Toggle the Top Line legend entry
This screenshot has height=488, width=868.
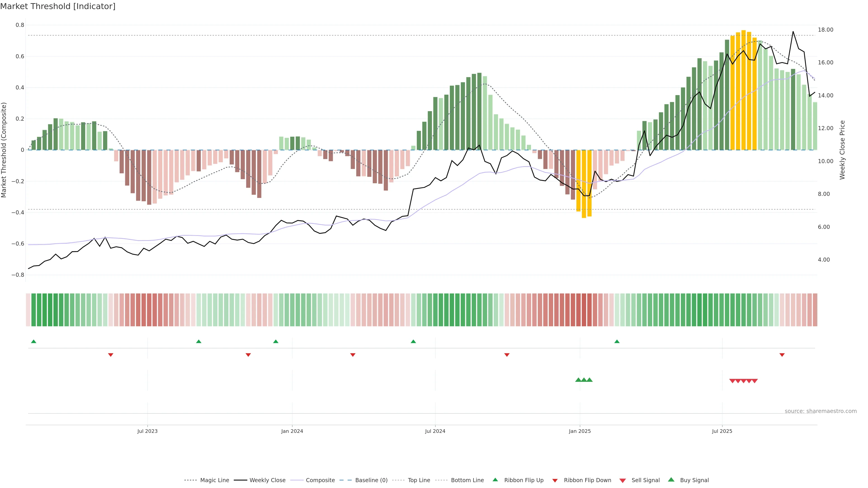(419, 480)
